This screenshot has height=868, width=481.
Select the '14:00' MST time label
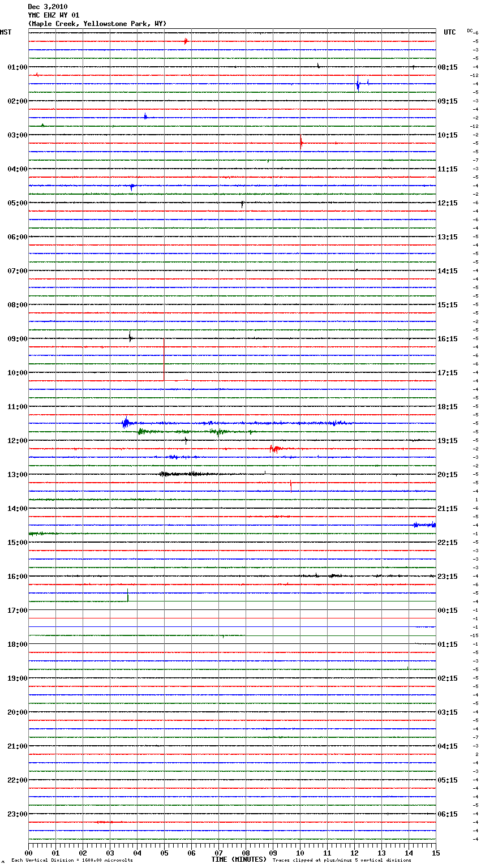coord(18,509)
